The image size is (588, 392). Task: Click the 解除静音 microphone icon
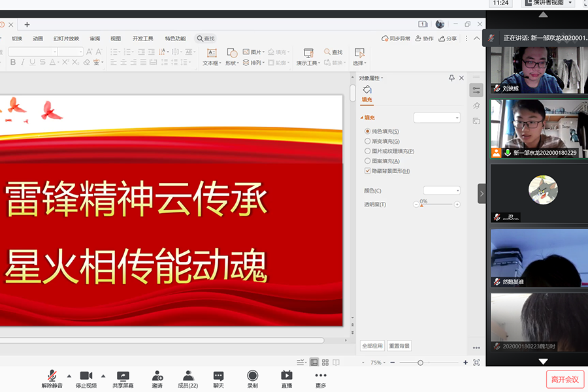tap(52, 376)
